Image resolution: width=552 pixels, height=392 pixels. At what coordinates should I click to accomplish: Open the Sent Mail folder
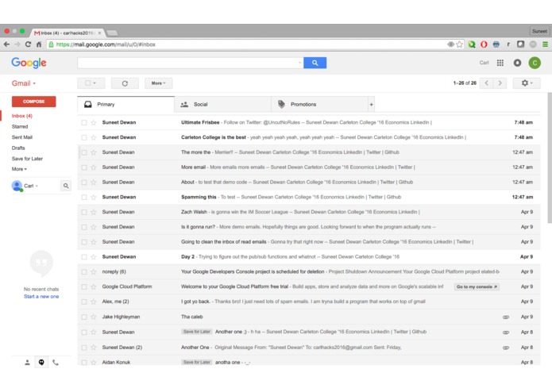click(x=21, y=137)
